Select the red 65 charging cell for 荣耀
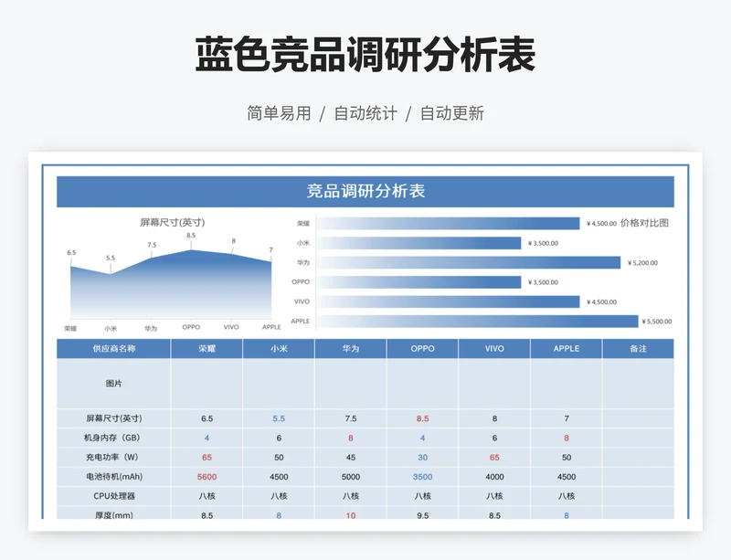 [x=207, y=458]
